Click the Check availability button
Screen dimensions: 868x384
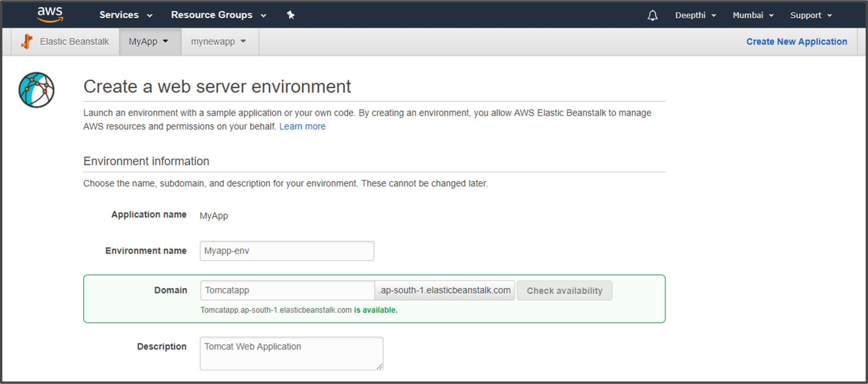(x=565, y=291)
